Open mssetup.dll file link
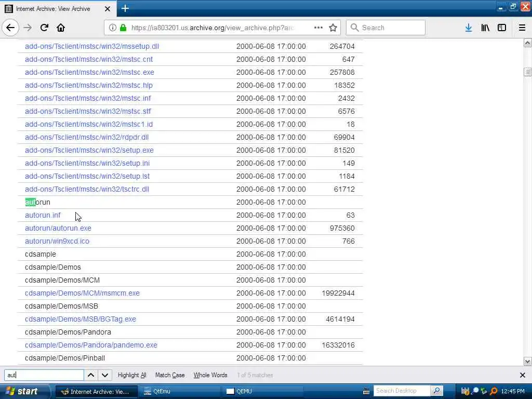The width and height of the screenshot is (532, 399). tap(92, 46)
